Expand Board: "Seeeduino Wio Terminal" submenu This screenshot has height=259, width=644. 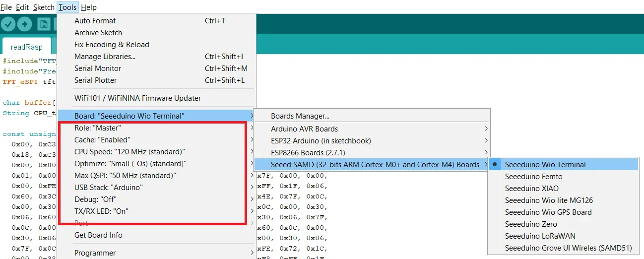click(x=157, y=116)
